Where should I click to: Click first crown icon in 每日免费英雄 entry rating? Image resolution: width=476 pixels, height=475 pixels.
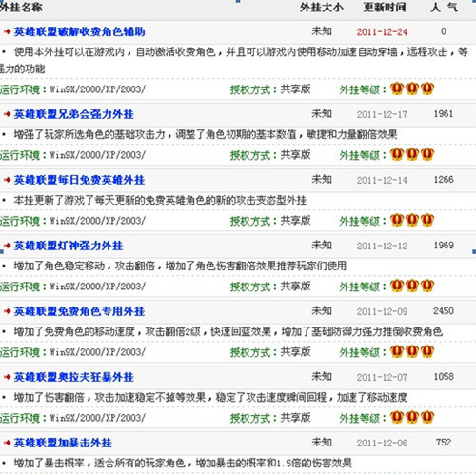point(397,220)
